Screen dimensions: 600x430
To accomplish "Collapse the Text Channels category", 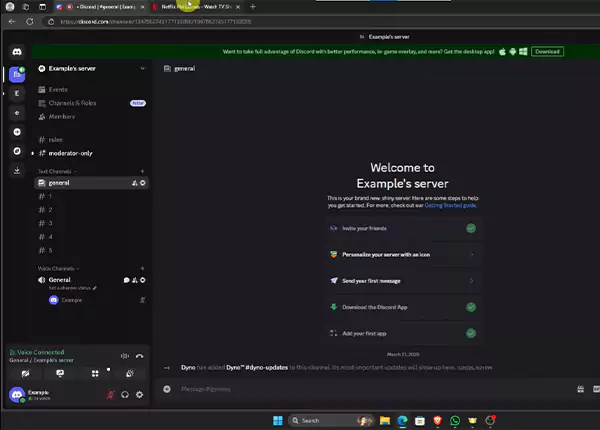I will click(57, 171).
